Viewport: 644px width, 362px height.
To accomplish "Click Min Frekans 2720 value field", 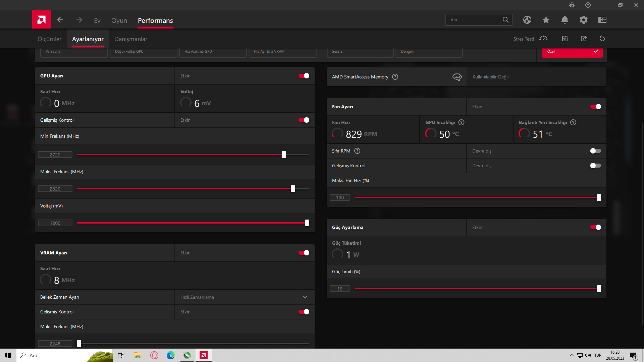I will point(55,155).
